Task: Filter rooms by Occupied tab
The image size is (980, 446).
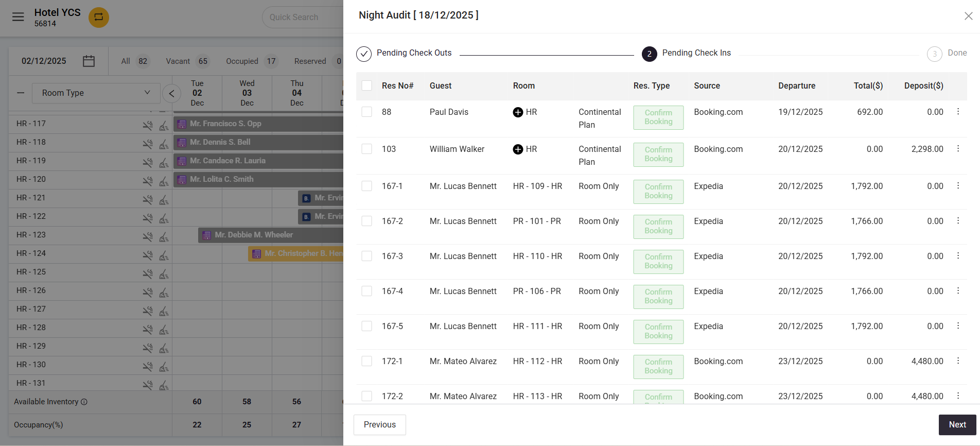Action: click(x=252, y=61)
